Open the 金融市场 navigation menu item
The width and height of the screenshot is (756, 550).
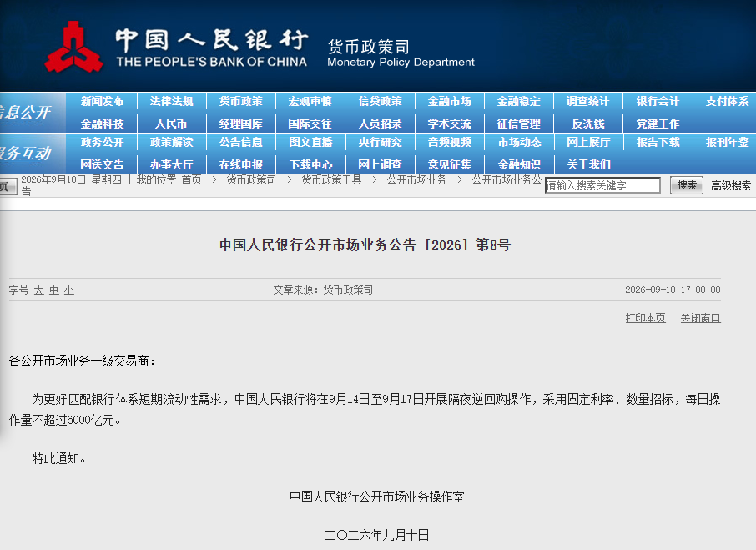[450, 101]
